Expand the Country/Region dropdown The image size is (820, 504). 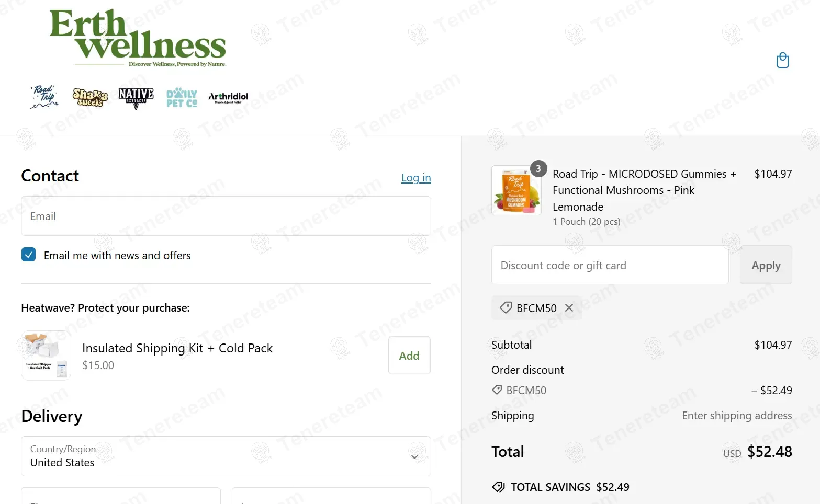226,456
